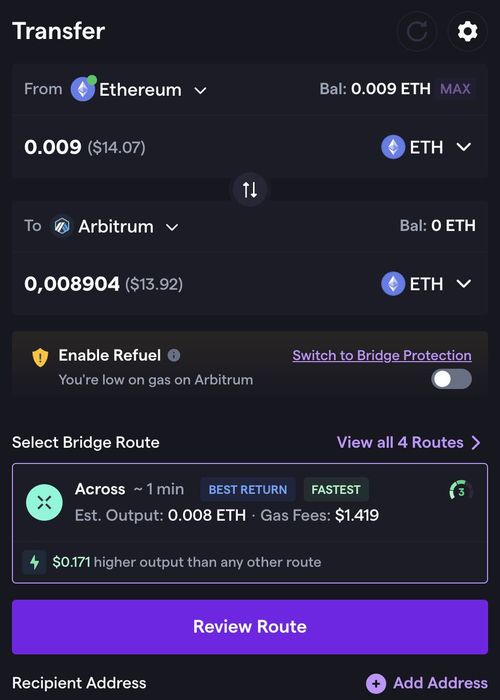Viewport: 500px width, 700px height.
Task: Select the Across bridge route card
Action: click(x=250, y=523)
